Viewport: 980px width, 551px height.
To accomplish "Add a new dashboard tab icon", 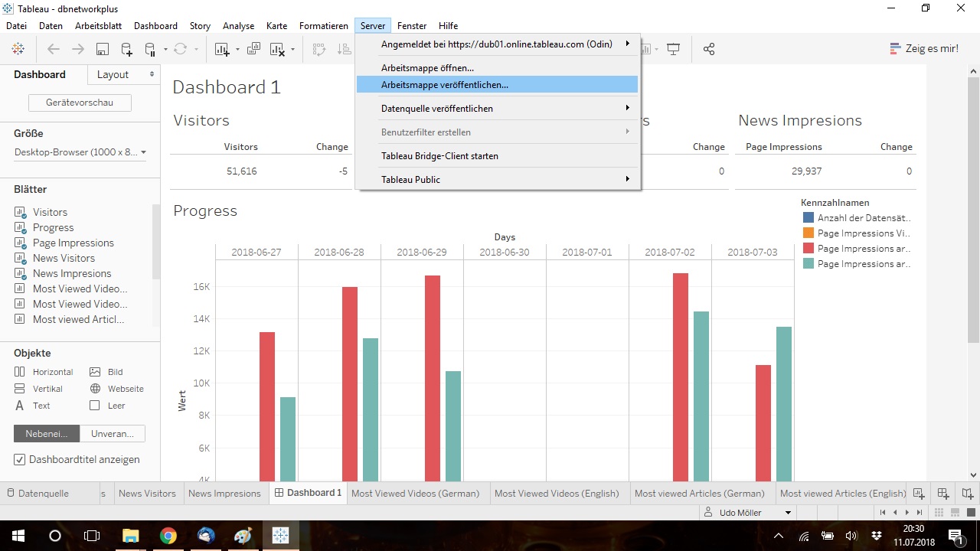I will 943,494.
